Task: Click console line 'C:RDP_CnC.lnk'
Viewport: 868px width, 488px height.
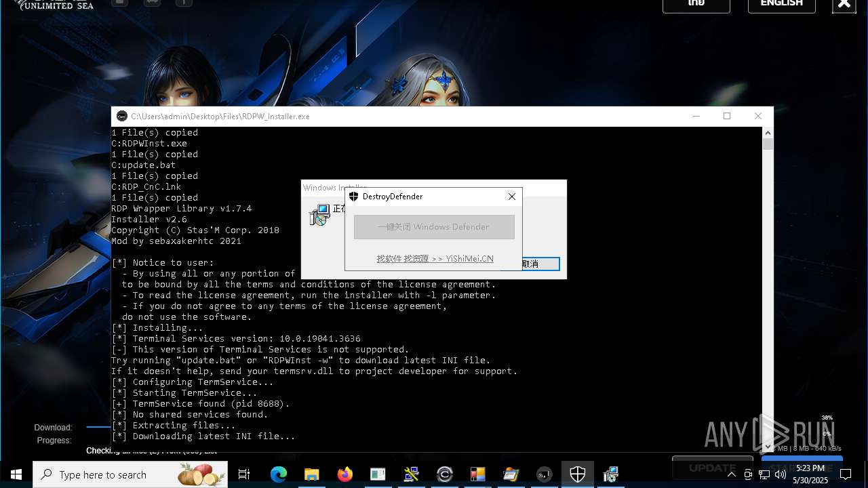Action: point(146,187)
